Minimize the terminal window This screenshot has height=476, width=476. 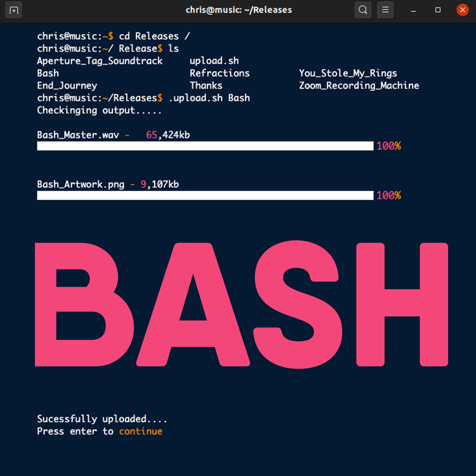tap(413, 10)
